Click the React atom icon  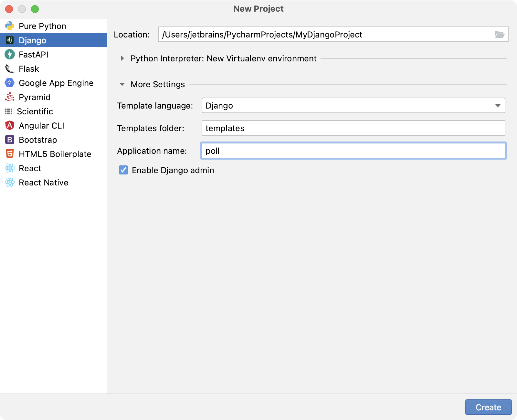click(10, 168)
